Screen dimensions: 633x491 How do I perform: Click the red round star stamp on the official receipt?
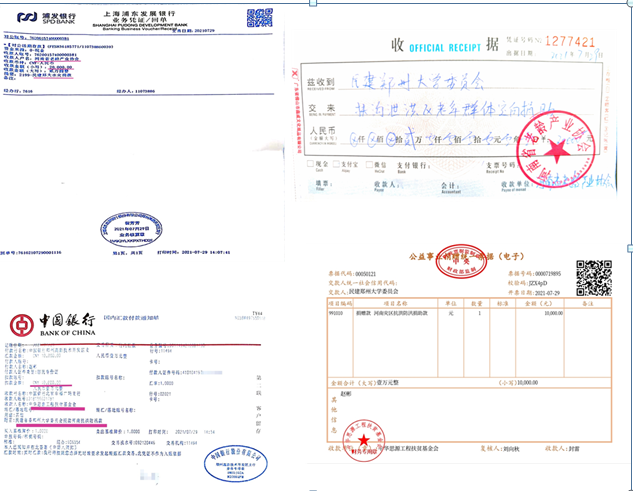click(556, 149)
